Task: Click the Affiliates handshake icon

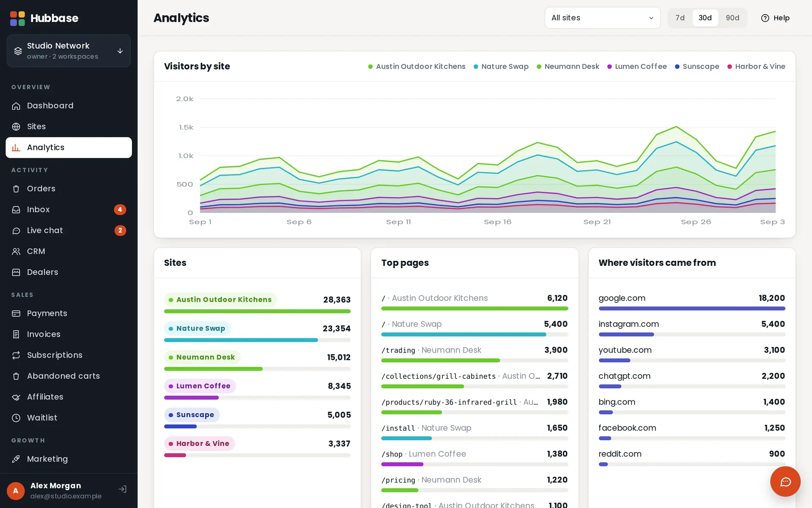Action: (x=16, y=397)
